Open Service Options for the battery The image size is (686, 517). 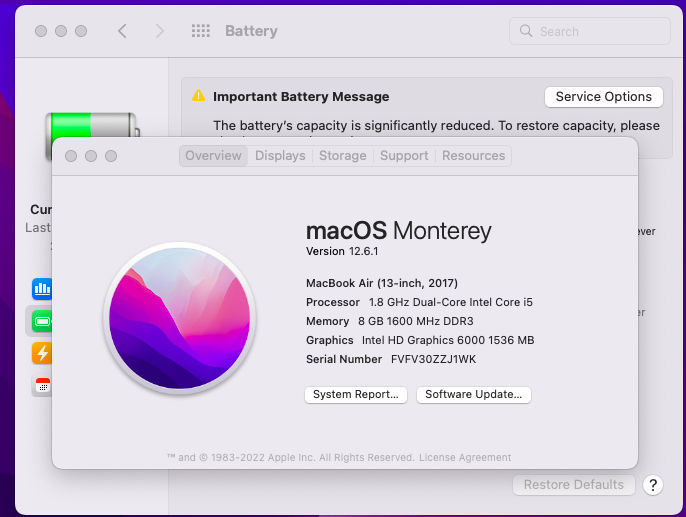pyautogui.click(x=604, y=97)
